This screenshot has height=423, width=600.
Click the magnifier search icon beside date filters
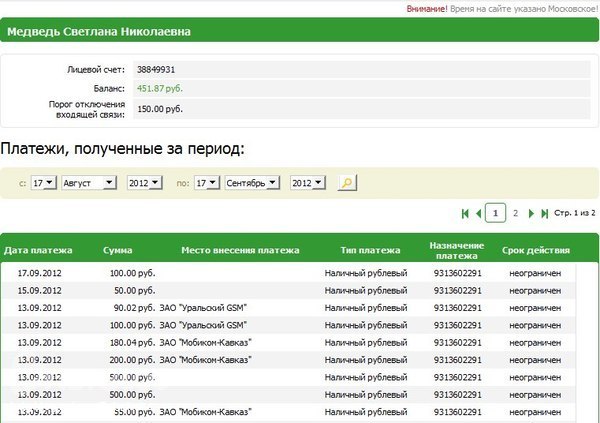[346, 183]
